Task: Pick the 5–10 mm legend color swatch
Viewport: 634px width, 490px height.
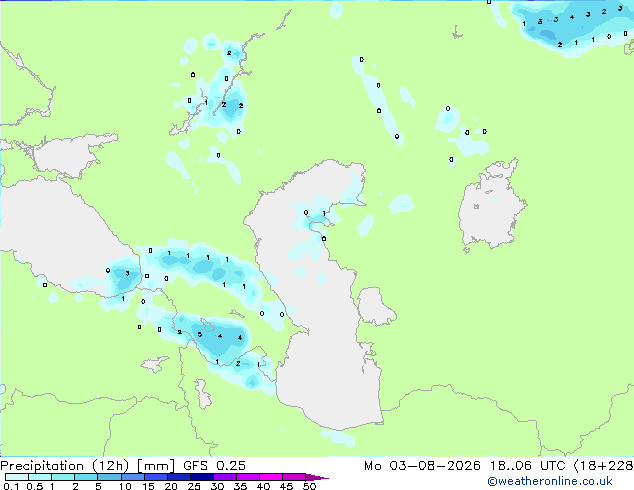Action: point(109,477)
